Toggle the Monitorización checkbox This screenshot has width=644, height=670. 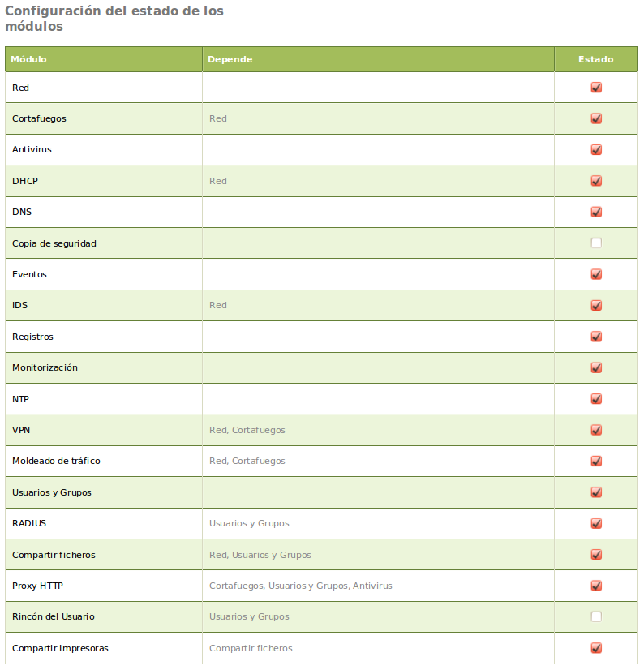point(596,367)
